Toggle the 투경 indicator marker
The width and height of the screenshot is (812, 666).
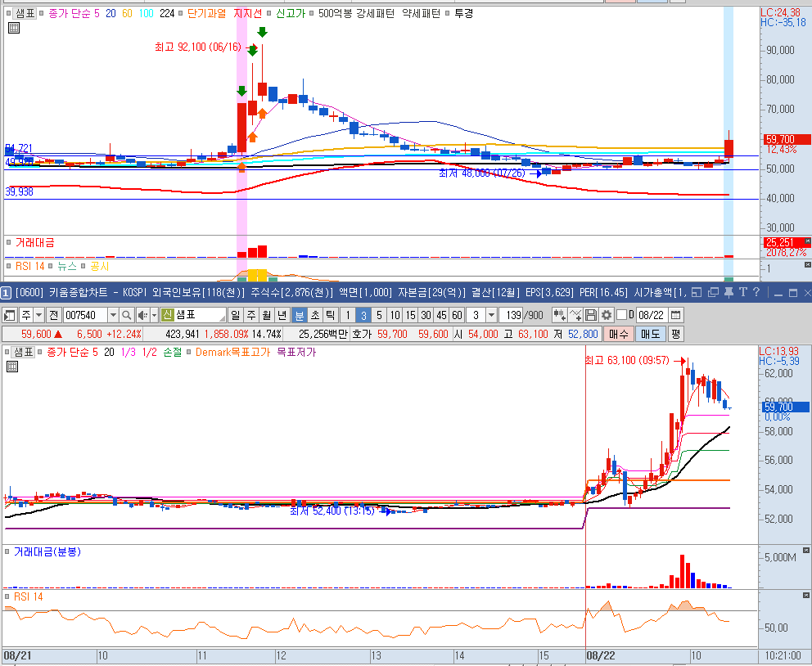tap(448, 13)
